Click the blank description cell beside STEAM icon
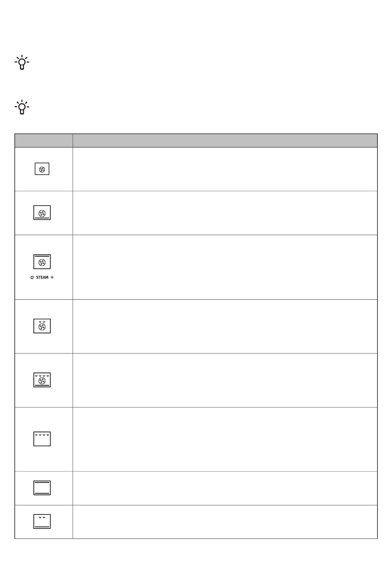This screenshot has height=571, width=392. 225,267
